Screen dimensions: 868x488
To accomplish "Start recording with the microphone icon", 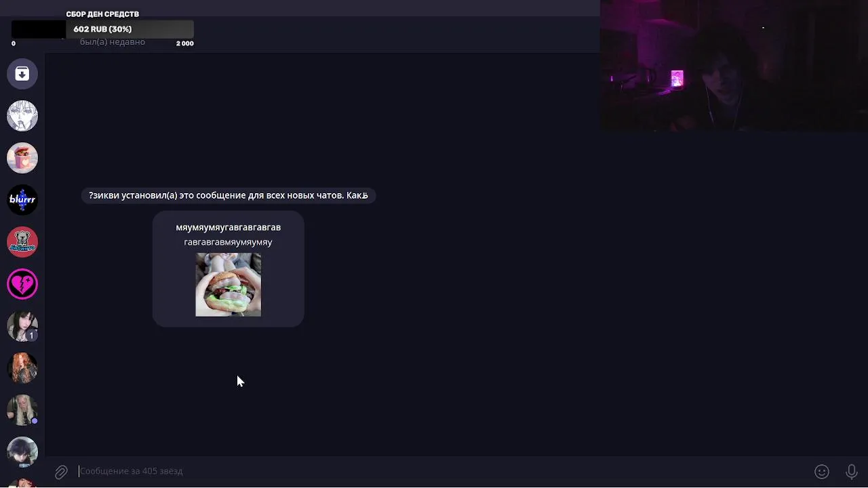I will (x=852, y=472).
